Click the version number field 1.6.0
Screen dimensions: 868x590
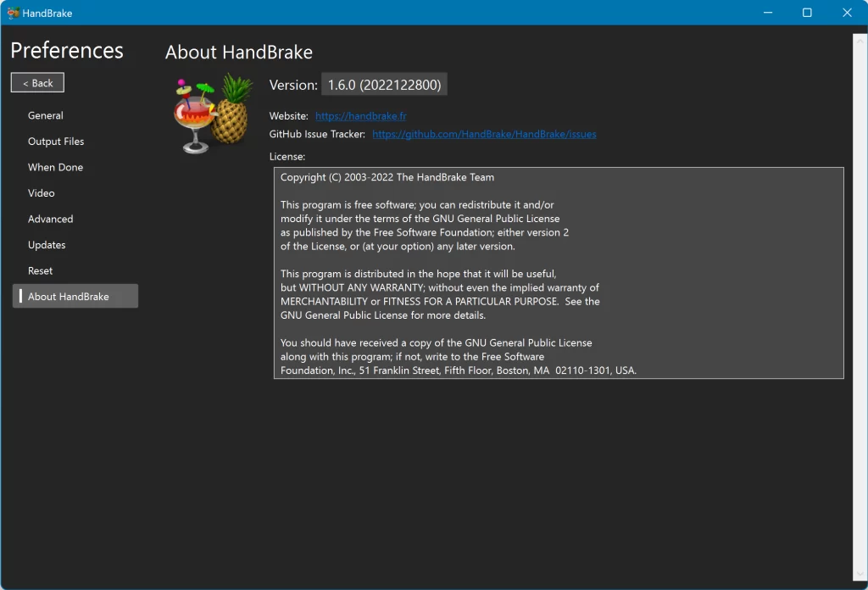pyautogui.click(x=384, y=85)
